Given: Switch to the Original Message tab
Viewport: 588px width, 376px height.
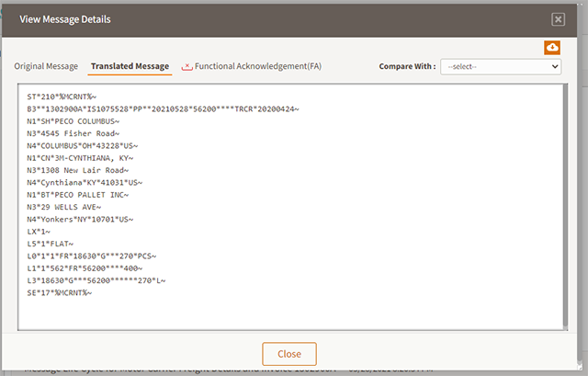Looking at the screenshot, I should pyautogui.click(x=46, y=66).
